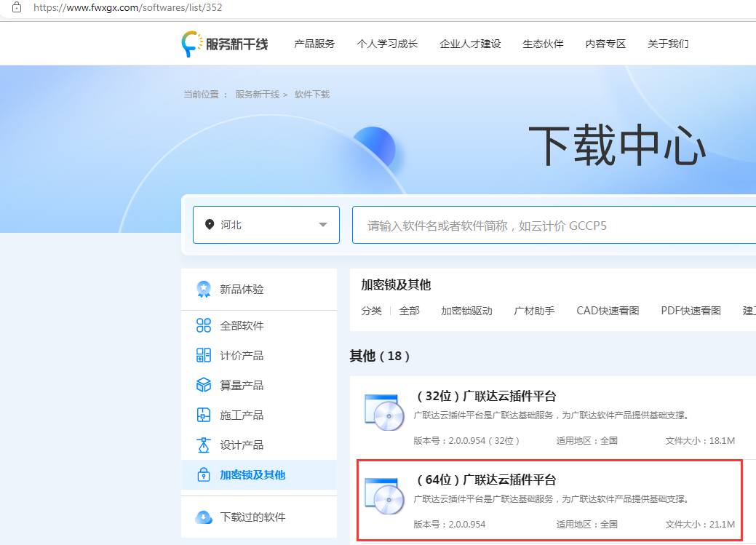756x545 pixels.
Task: Select the 计价产品 sidebar item
Action: (259, 356)
